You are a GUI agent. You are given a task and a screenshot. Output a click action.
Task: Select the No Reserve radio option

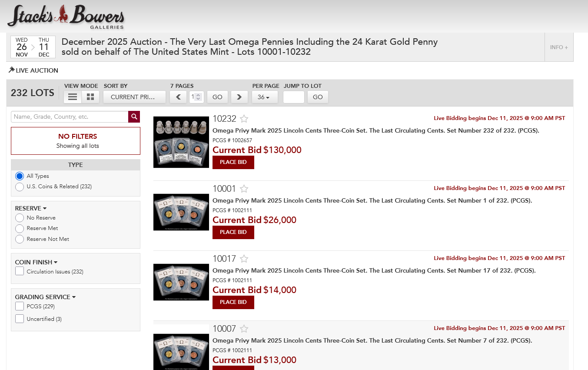coord(20,218)
